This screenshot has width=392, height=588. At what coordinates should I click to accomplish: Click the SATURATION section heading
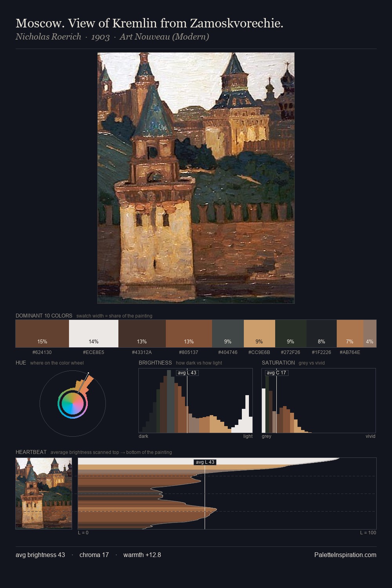[x=278, y=363]
